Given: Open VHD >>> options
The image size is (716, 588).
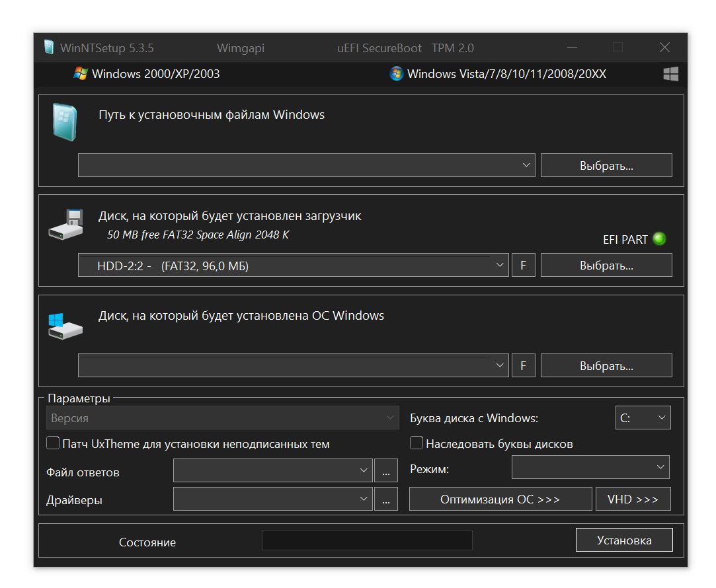Looking at the screenshot, I should 633,499.
